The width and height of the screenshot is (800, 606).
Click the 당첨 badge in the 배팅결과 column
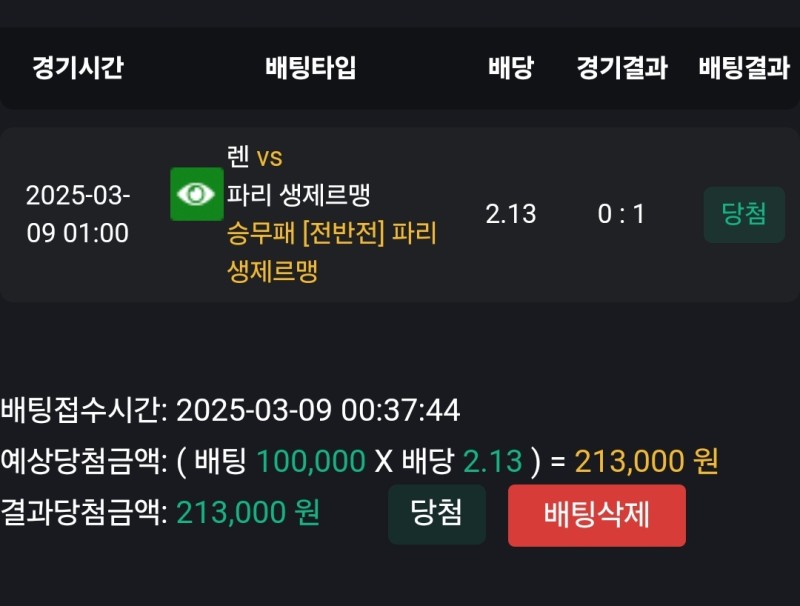744,214
